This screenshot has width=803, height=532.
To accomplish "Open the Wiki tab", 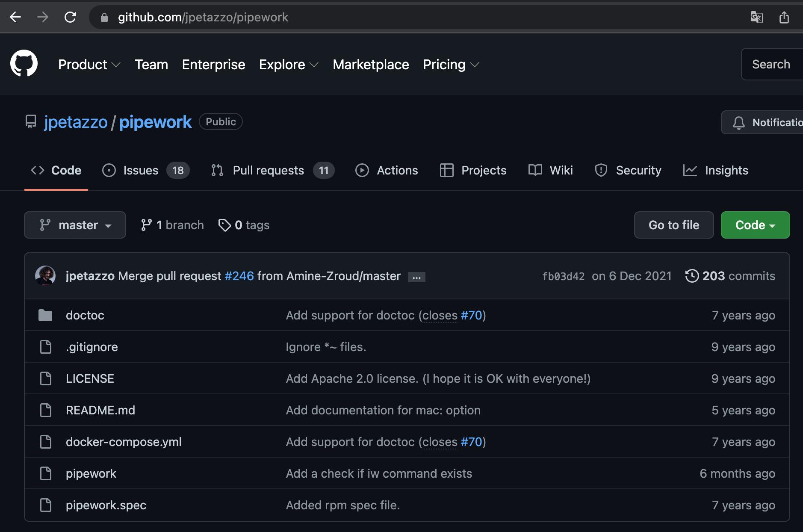I will (550, 170).
